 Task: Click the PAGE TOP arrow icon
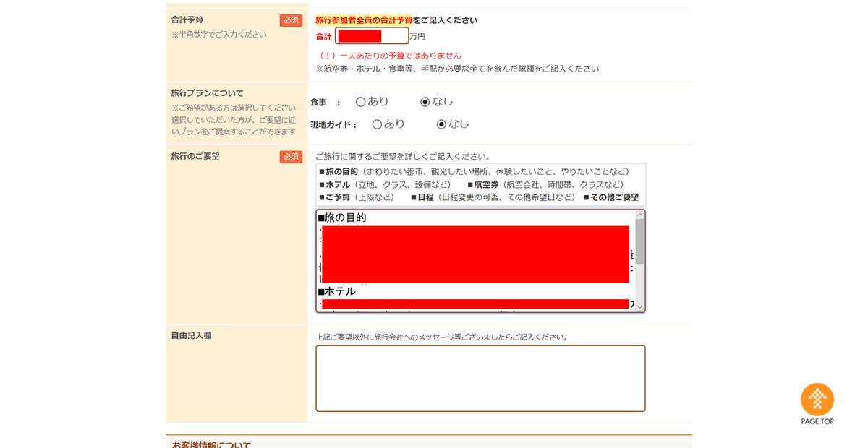(817, 399)
